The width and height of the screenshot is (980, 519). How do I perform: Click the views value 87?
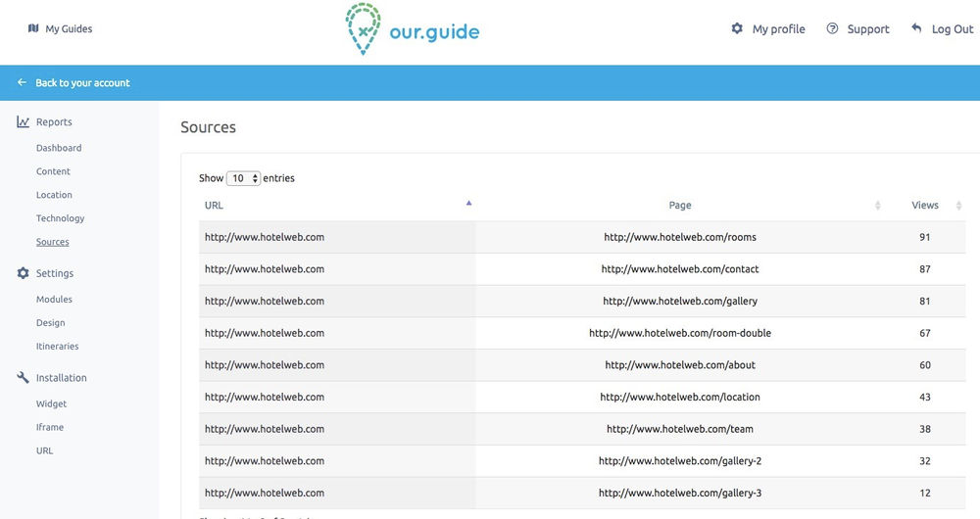coord(925,269)
